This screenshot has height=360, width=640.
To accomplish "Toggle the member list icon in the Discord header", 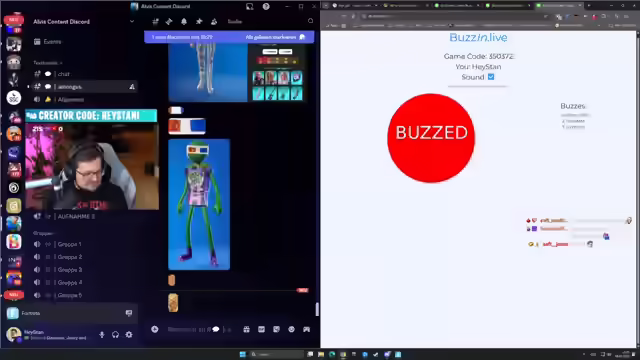I will (x=214, y=21).
